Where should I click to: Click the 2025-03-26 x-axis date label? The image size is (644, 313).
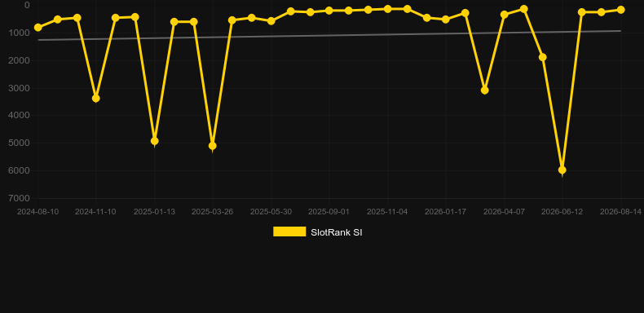pos(212,212)
